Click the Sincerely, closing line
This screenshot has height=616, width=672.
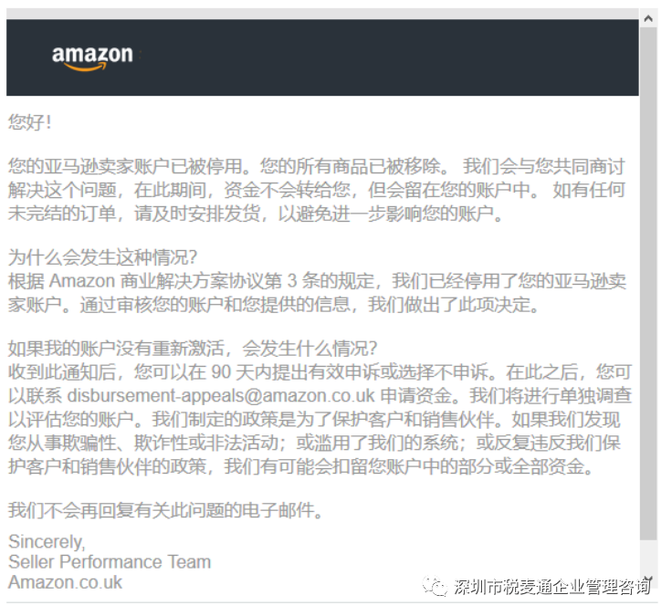pyautogui.click(x=47, y=541)
